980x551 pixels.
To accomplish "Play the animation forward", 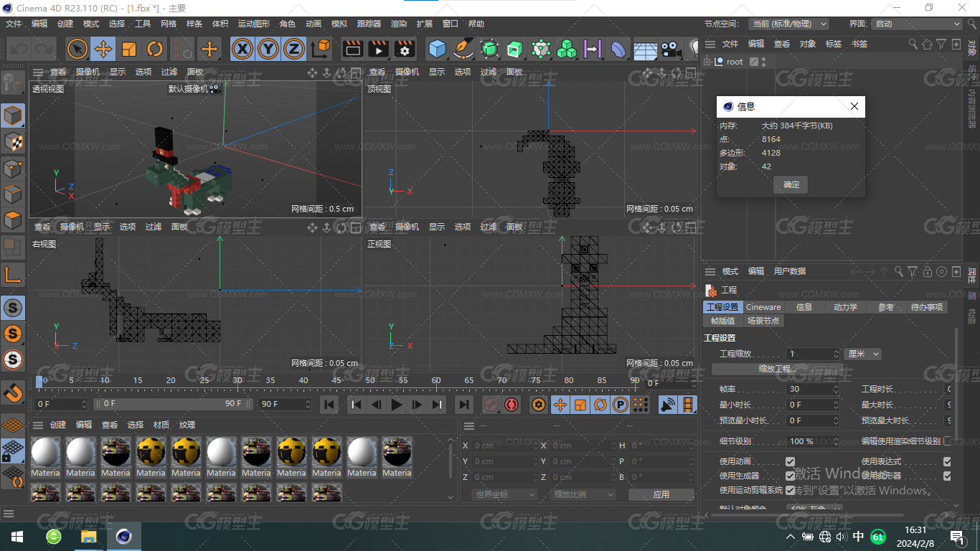I will pyautogui.click(x=397, y=405).
